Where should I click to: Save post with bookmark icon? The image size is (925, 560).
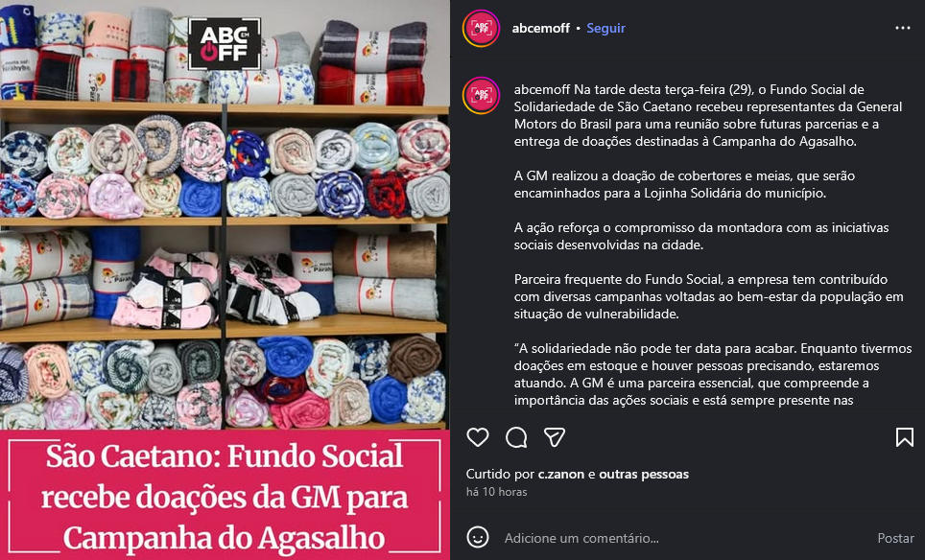pos(904,437)
